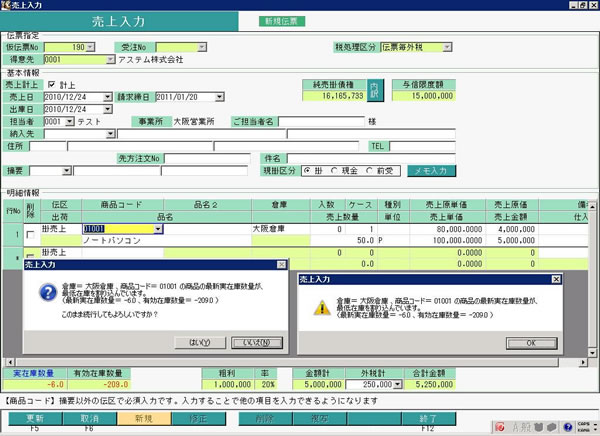This screenshot has width=600, height=436.
Task: Click the blue help icon in language bar
Action: [568, 426]
